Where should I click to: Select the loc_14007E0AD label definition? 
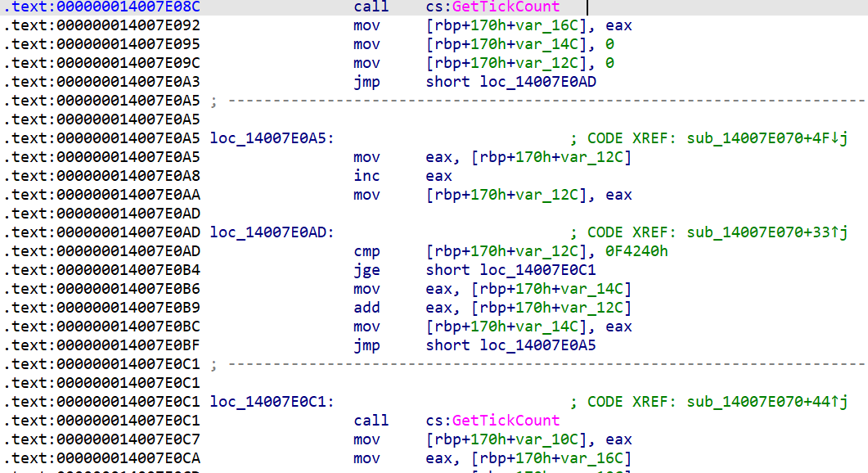[271, 232]
